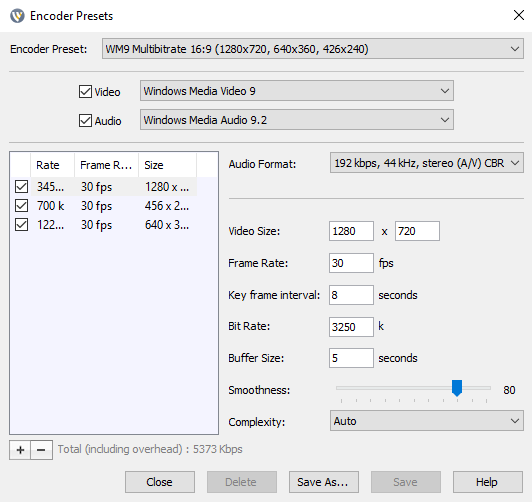Click the Buffer Size input field
Viewport: 532px width, 502px height.
point(351,358)
